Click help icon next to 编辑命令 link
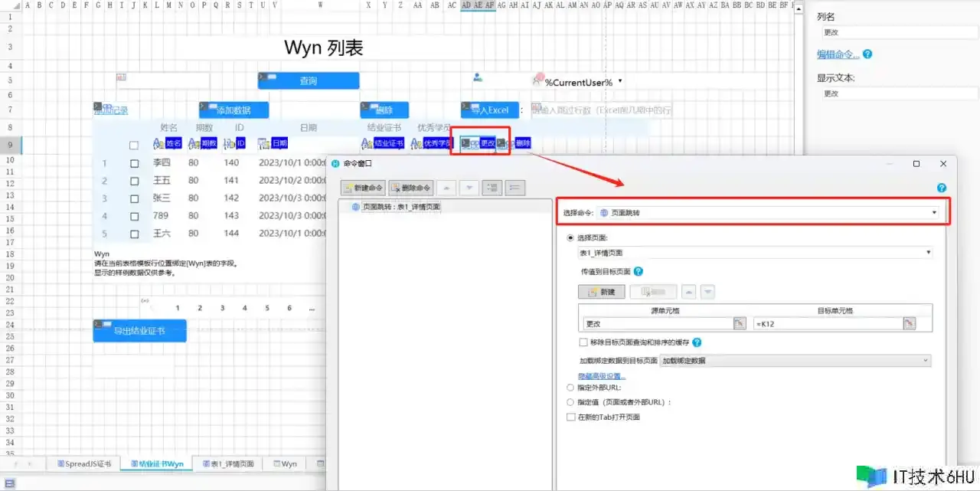The image size is (980, 491). 867,54
